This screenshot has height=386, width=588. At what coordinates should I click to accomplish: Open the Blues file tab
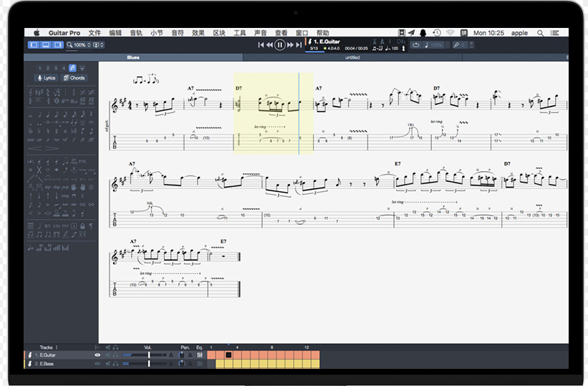[133, 57]
